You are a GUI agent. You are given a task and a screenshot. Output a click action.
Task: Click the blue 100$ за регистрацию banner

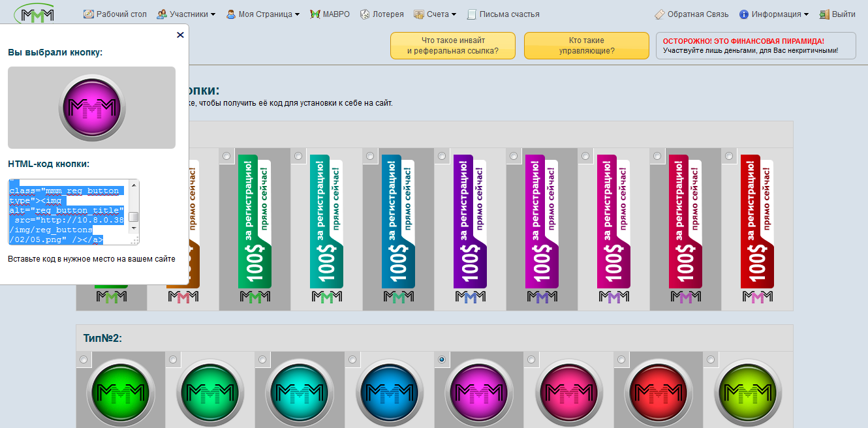pyautogui.click(x=398, y=228)
